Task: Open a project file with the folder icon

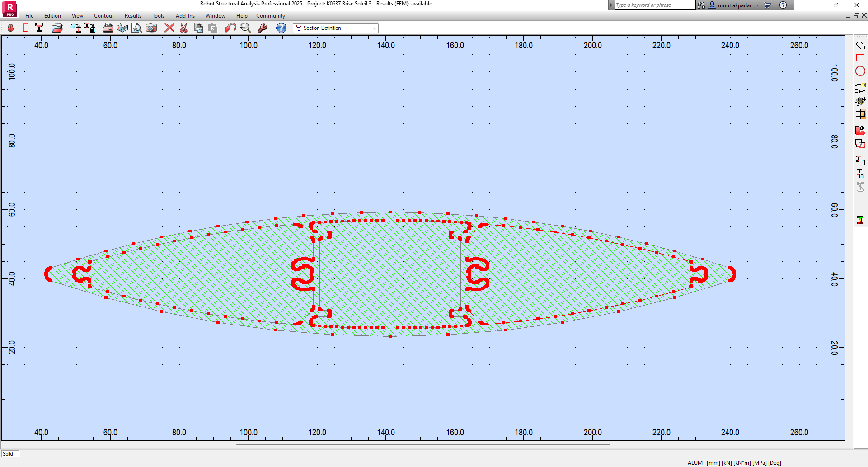Action: click(x=56, y=28)
